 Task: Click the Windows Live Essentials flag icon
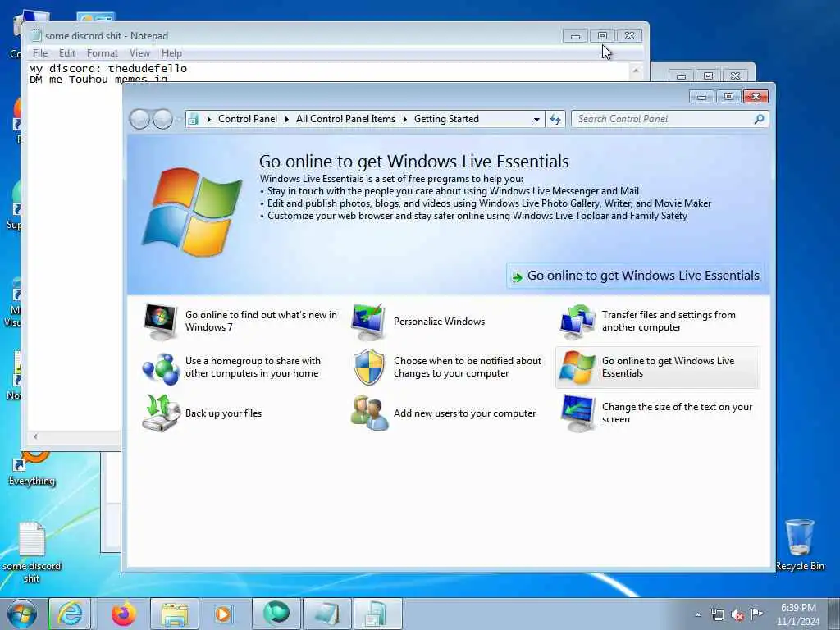[x=577, y=367]
